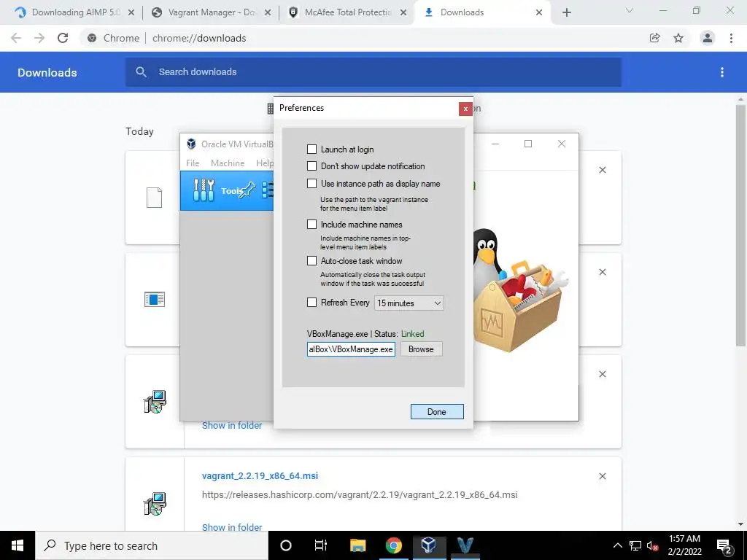Switch to the McAfee Total Protection tab

click(347, 12)
